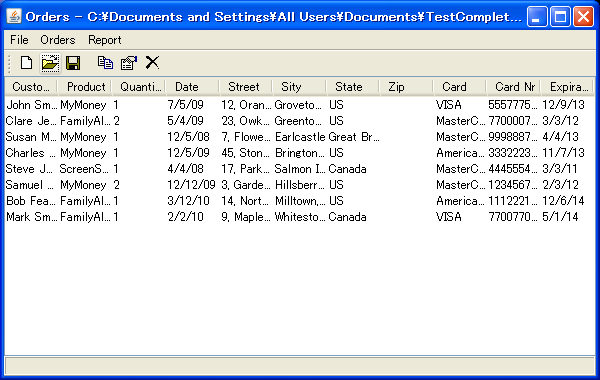
Task: Click the Edit order properties icon
Action: [129, 63]
